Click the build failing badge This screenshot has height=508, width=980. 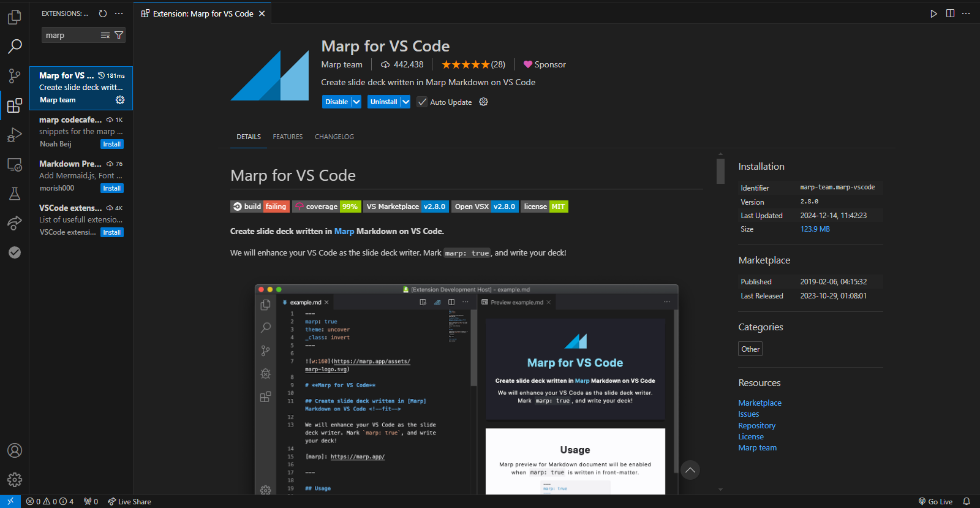click(x=260, y=207)
